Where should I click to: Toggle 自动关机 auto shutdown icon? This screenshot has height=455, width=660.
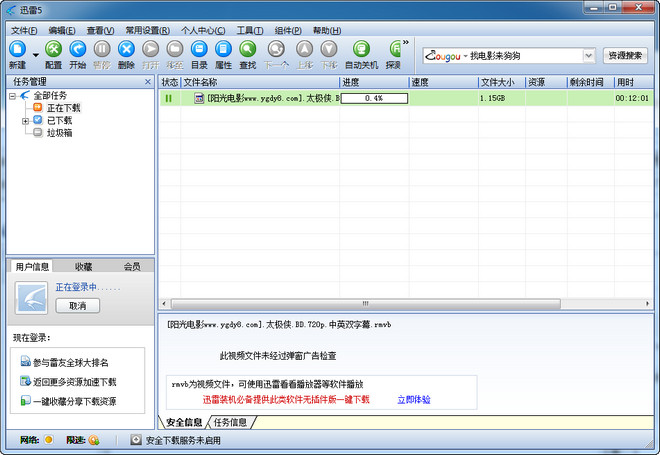(361, 50)
